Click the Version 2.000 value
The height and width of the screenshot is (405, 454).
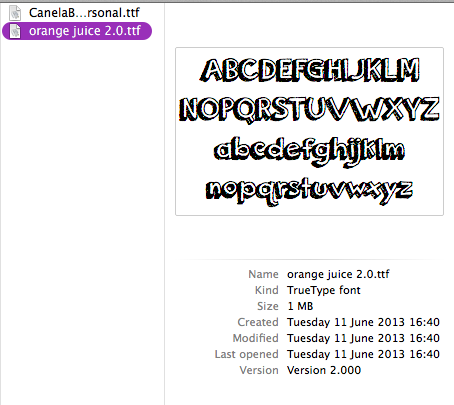click(324, 370)
